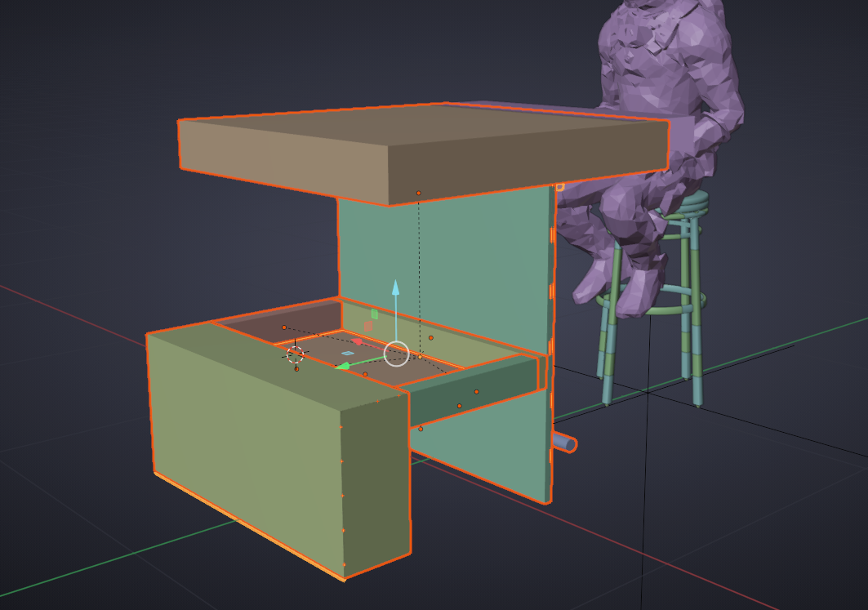868x610 pixels.
Task: Click the green Y-axis gizmo arrow
Action: pyautogui.click(x=343, y=367)
